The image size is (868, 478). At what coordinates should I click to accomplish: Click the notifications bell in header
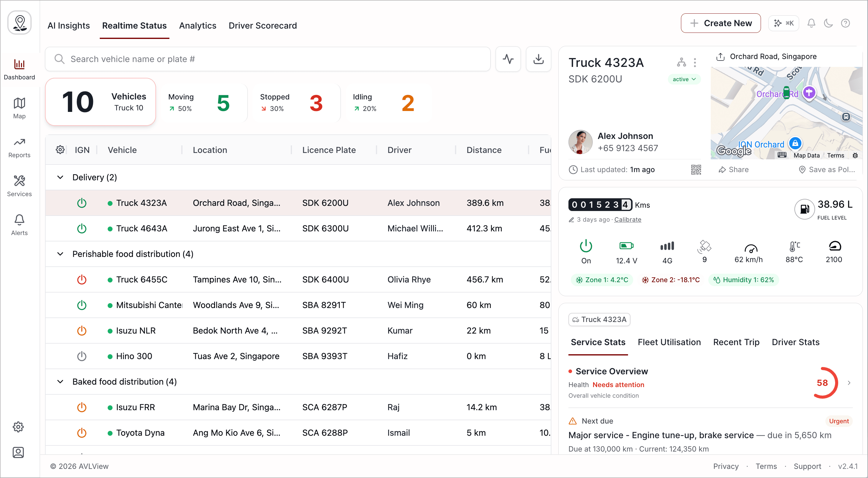(x=811, y=23)
